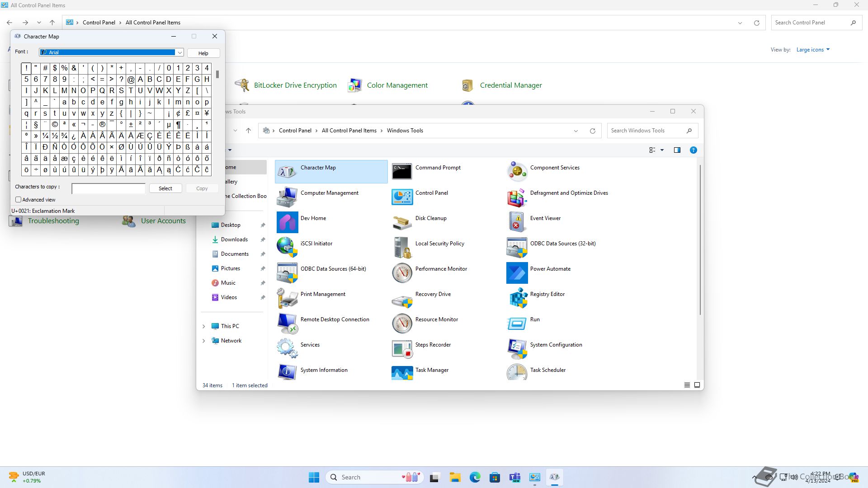Open Power Automate icon

[x=517, y=273]
